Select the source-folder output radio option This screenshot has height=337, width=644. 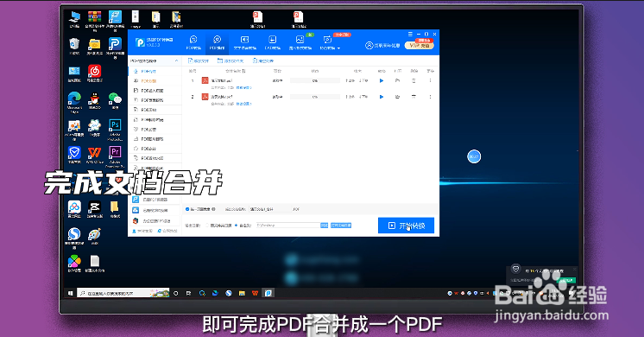207,226
